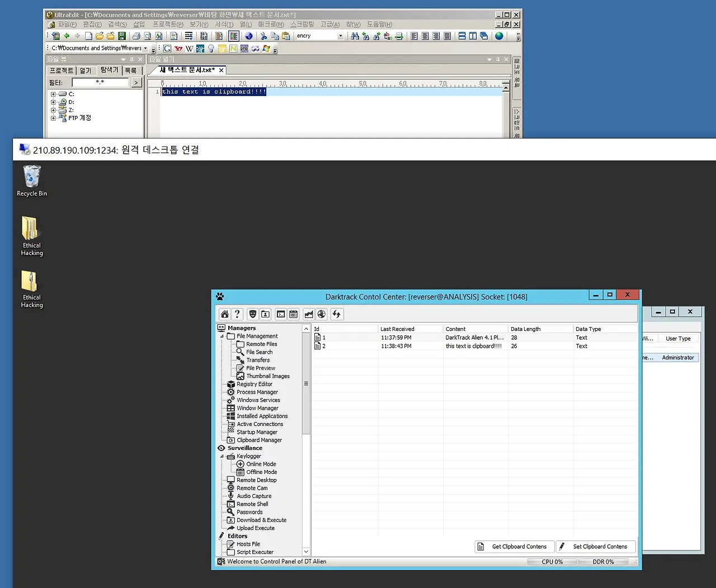Switch to the 프로젝트 tab in file view
Screen dimensions: 716x588
pyautogui.click(x=62, y=70)
